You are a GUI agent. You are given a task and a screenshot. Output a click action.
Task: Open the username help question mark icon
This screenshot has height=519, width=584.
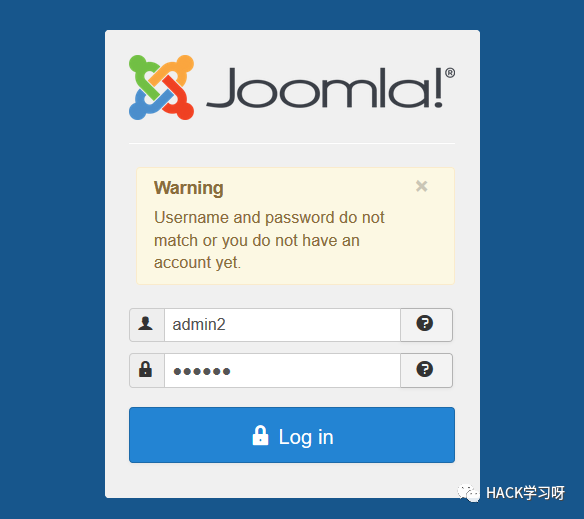click(425, 323)
